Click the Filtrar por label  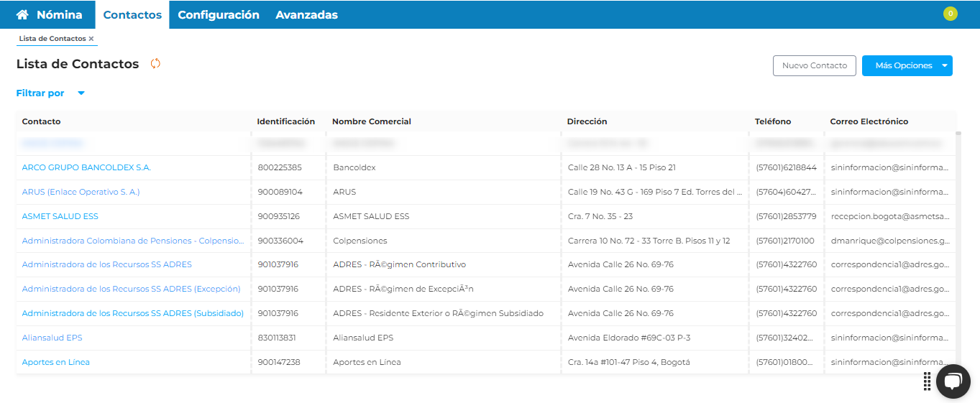40,93
